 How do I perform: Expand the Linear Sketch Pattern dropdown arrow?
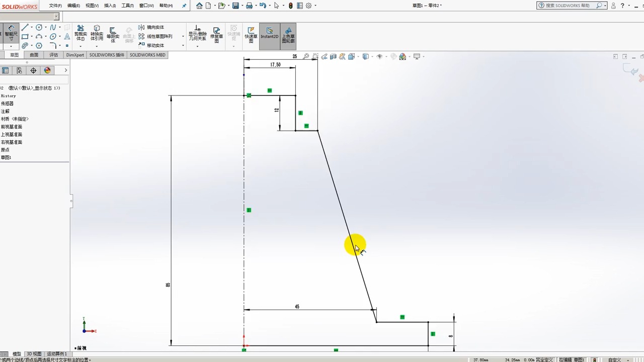[x=183, y=36]
